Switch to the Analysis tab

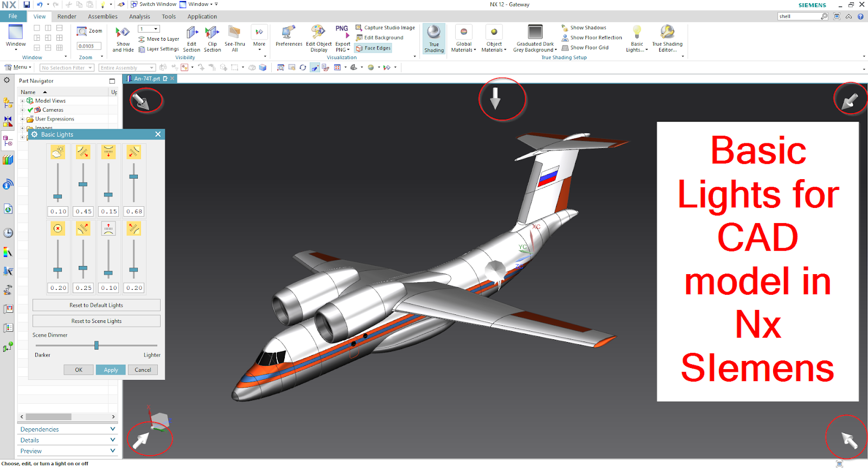[139, 16]
